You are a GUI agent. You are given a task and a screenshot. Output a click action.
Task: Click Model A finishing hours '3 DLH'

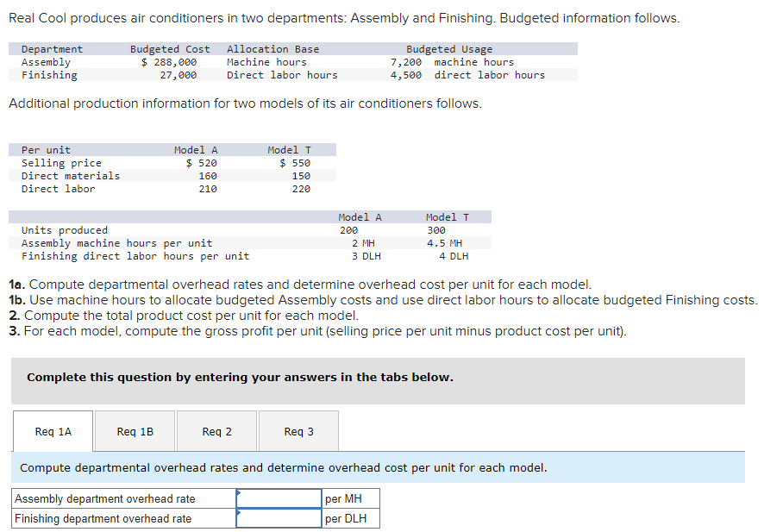coord(366,256)
